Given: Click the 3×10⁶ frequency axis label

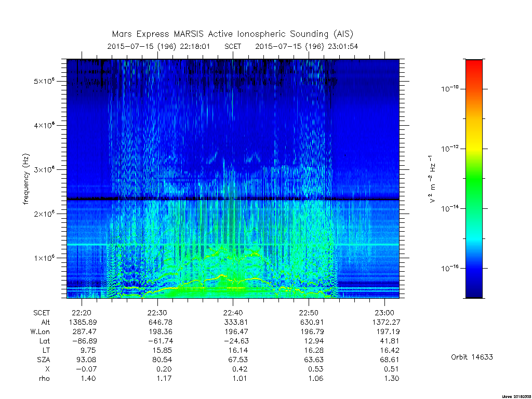Looking at the screenshot, I should click(x=44, y=170).
